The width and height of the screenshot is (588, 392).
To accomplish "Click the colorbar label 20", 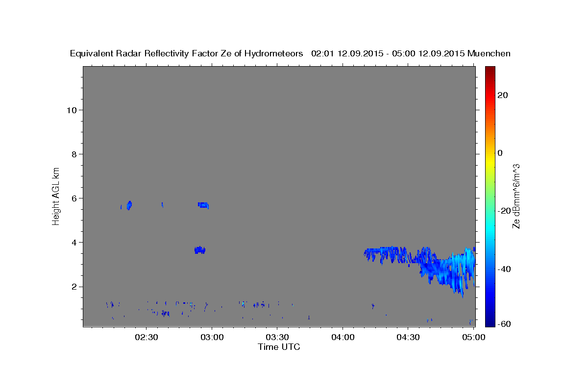I will pos(502,95).
